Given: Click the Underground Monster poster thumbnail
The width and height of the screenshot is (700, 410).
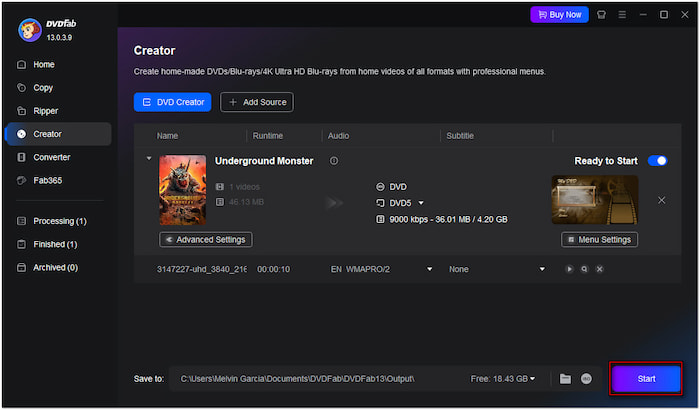Looking at the screenshot, I should [x=183, y=190].
